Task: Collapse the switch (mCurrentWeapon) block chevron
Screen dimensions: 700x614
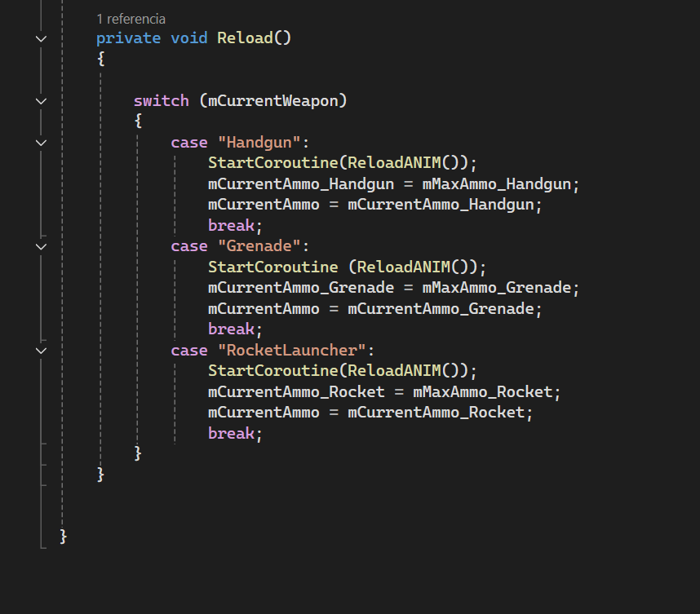Action: point(41,101)
